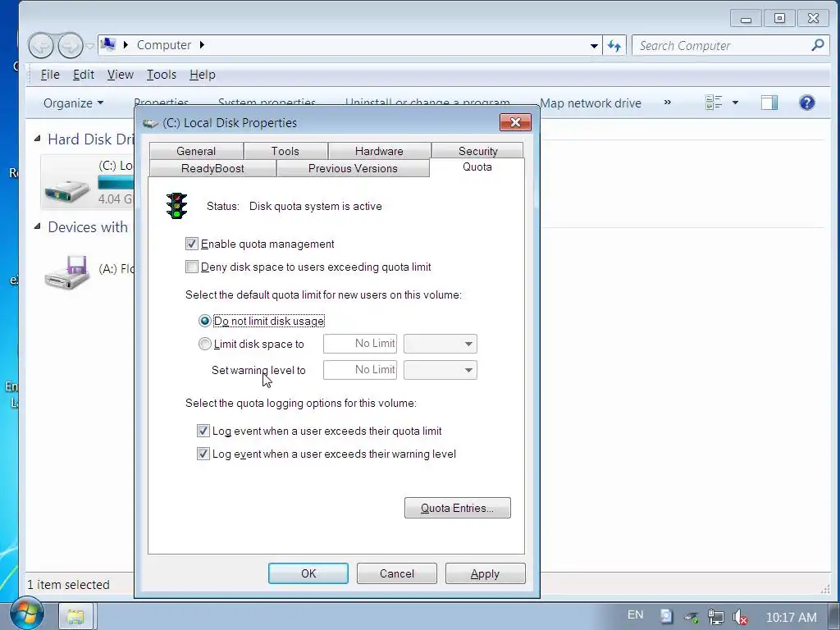
Task: Open Windows Explorer from the taskbar
Action: coord(75,617)
